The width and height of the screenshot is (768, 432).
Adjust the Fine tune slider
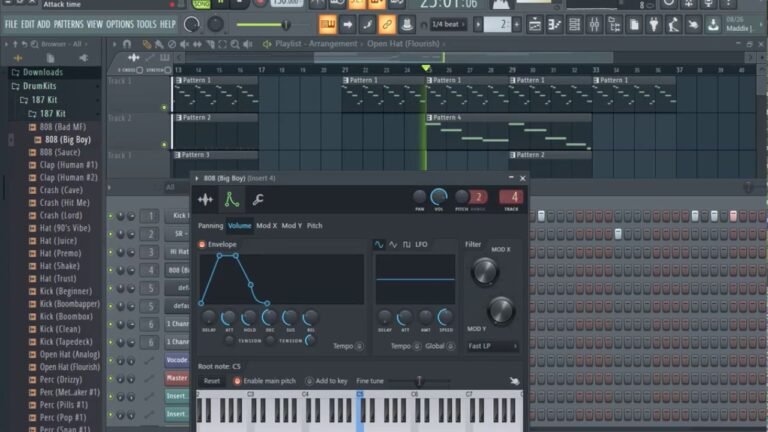(x=419, y=381)
